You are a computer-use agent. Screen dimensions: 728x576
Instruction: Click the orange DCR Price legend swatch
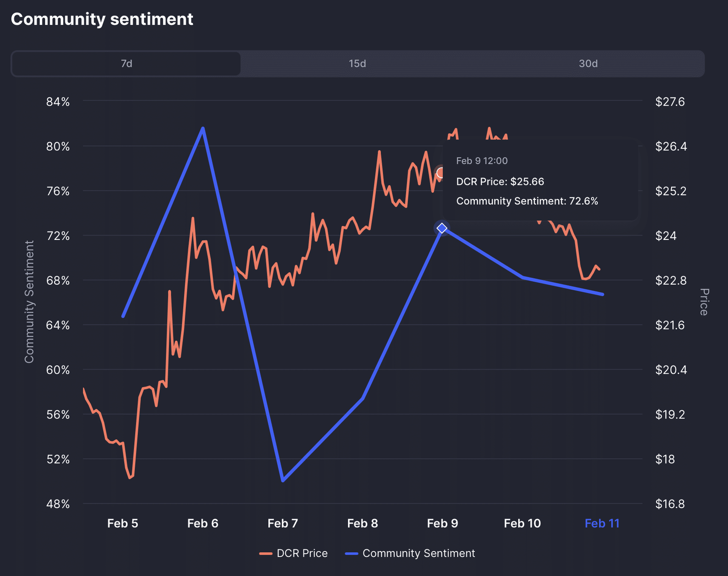(266, 554)
